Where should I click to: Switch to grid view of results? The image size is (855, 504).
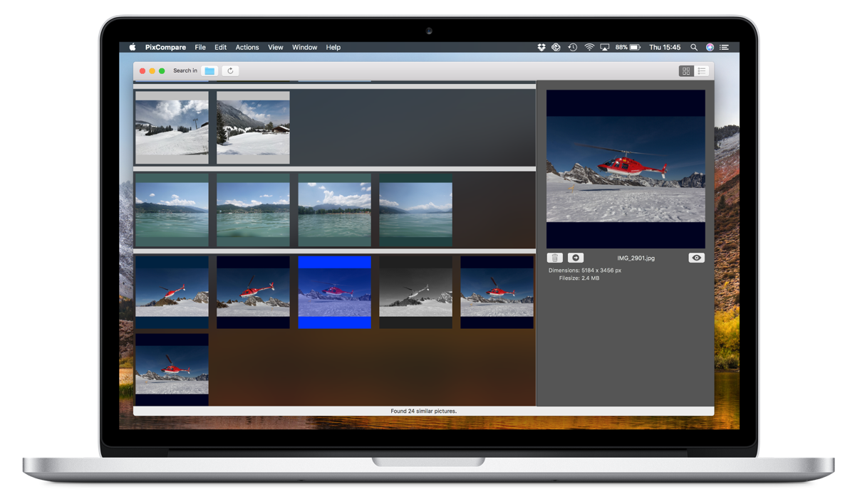pos(686,70)
